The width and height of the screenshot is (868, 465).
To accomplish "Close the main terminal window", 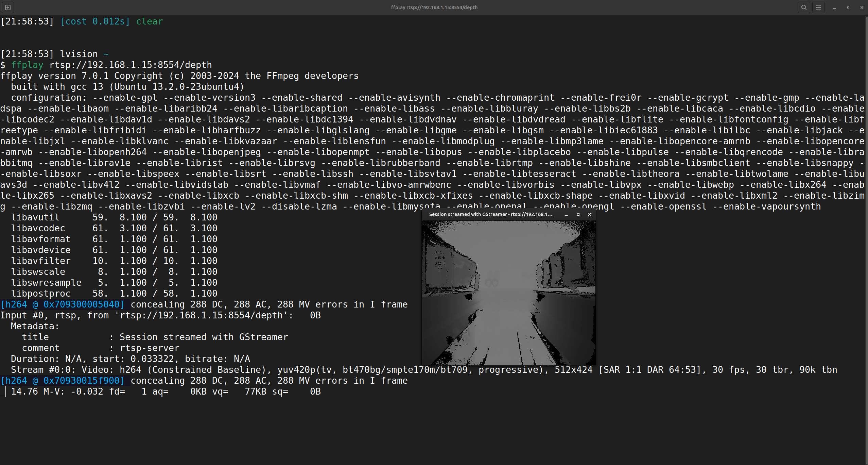I will pos(862,7).
